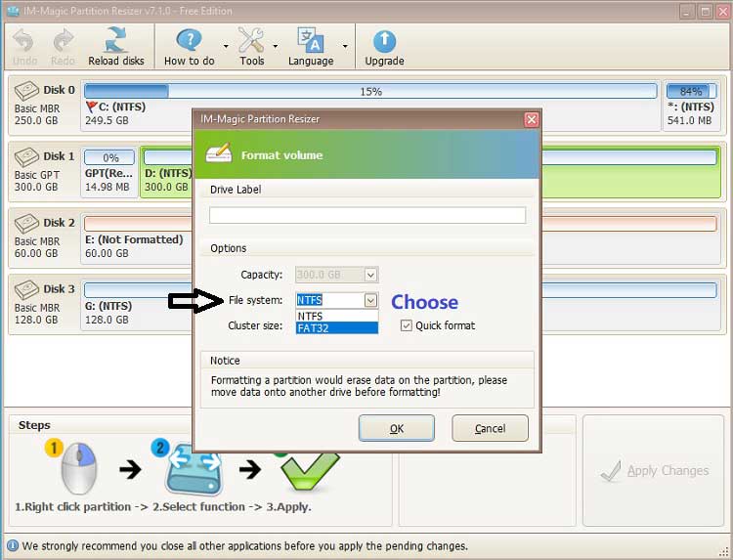Click the 0% usage bar of GPT partition

tap(109, 157)
